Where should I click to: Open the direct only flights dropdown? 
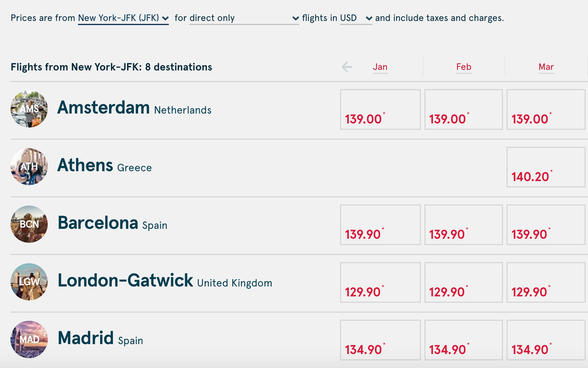[244, 18]
